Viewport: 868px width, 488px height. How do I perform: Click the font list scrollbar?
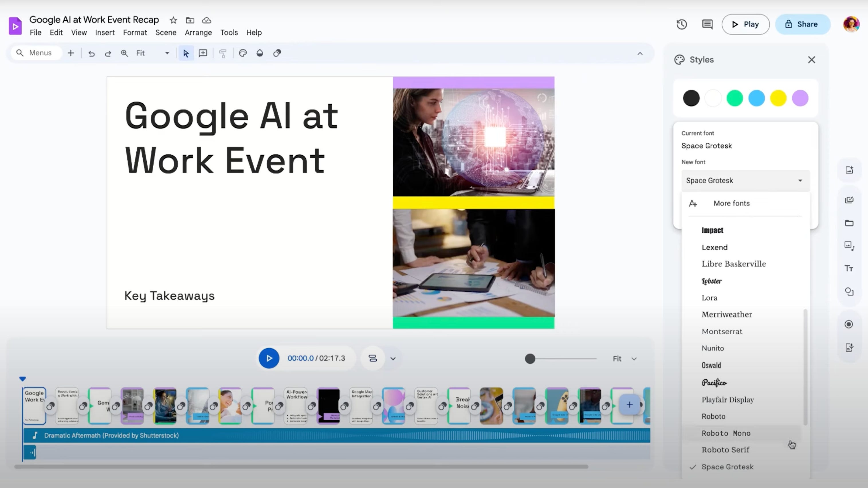[x=805, y=367]
